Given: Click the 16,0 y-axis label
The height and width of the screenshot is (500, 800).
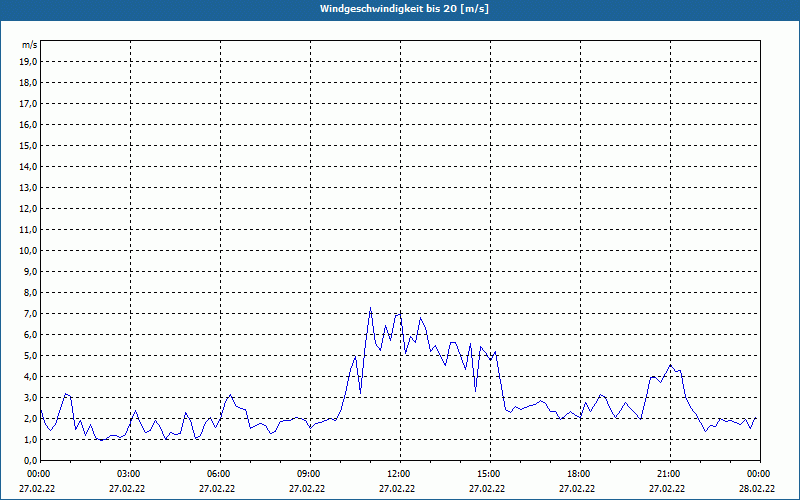Looking at the screenshot, I should (x=27, y=124).
